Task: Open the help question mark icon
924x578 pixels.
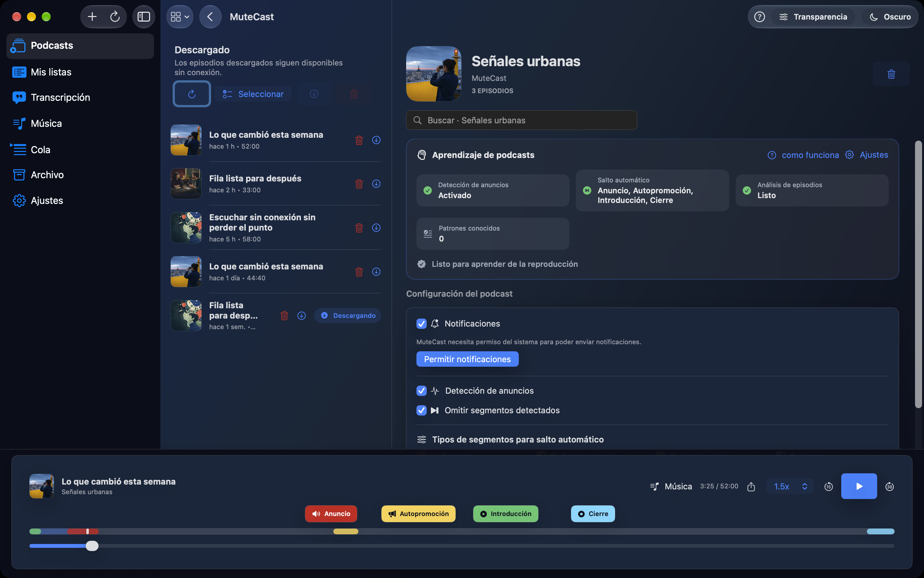Action: [759, 17]
